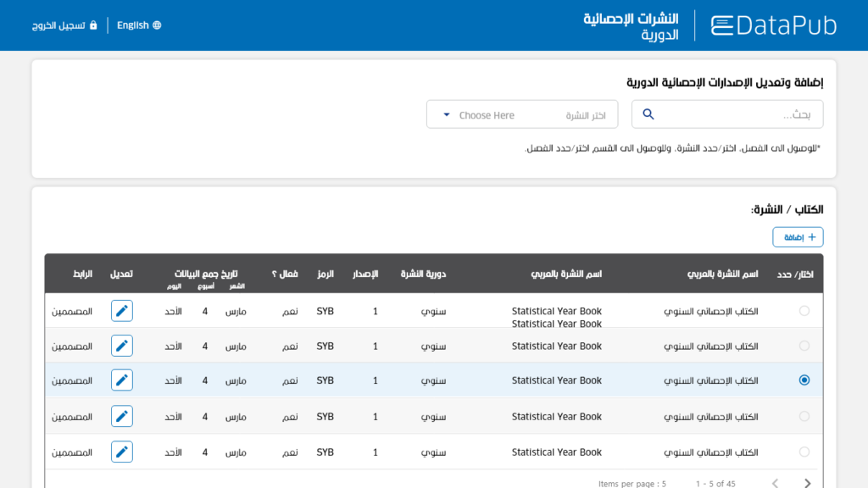868x488 pixels.
Task: Select the radio button in the first row
Action: pos(804,311)
